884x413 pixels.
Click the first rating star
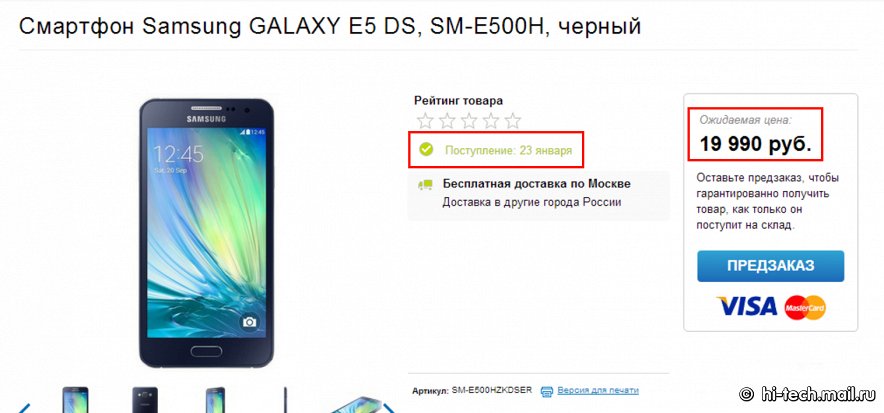tap(425, 120)
